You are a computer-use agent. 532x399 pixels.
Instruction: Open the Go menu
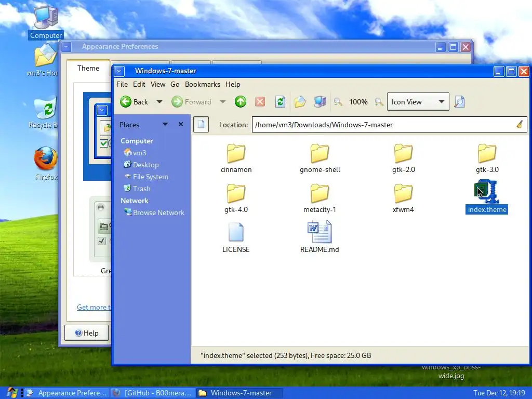click(x=175, y=84)
